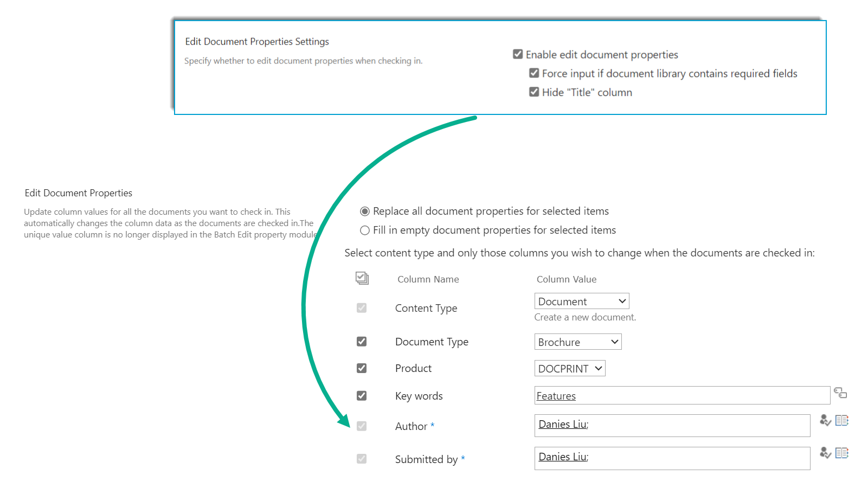868x488 pixels.
Task: Click Check Names icon for Submitted by
Action: pyautogui.click(x=825, y=453)
